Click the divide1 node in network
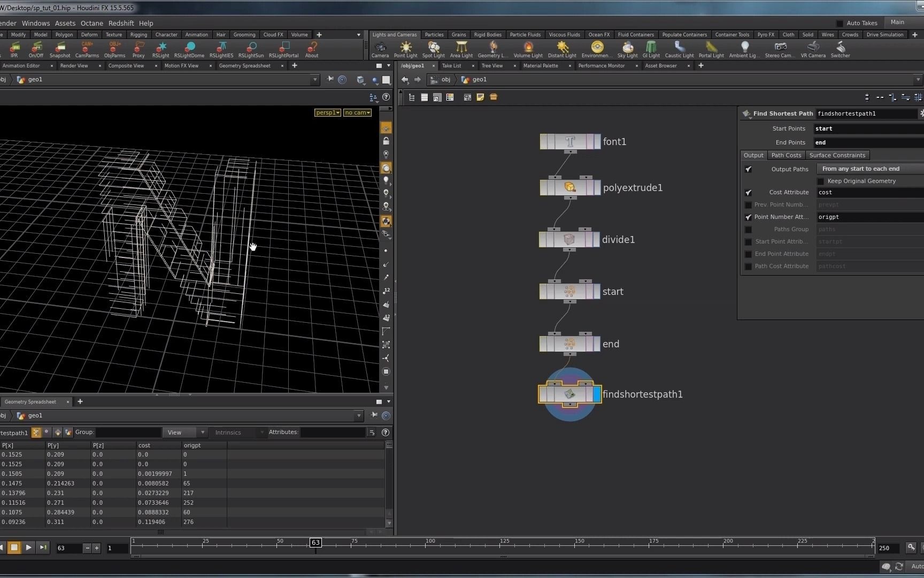924x578 pixels. [569, 240]
